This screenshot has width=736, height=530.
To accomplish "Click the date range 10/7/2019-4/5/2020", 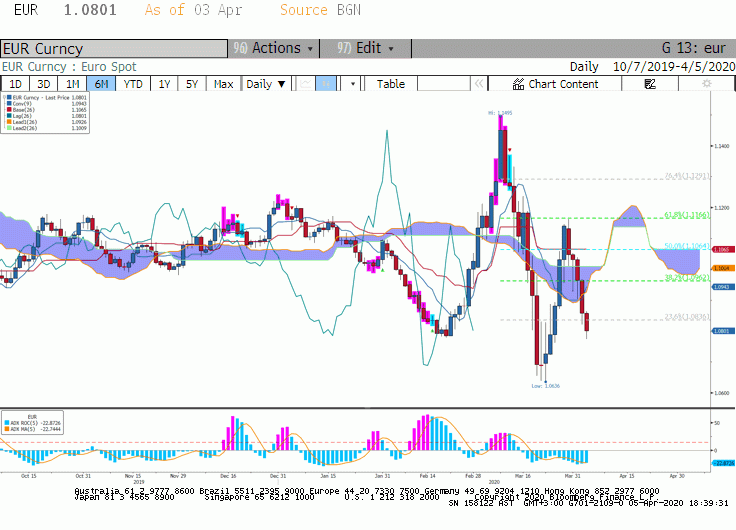I will 674,67.
